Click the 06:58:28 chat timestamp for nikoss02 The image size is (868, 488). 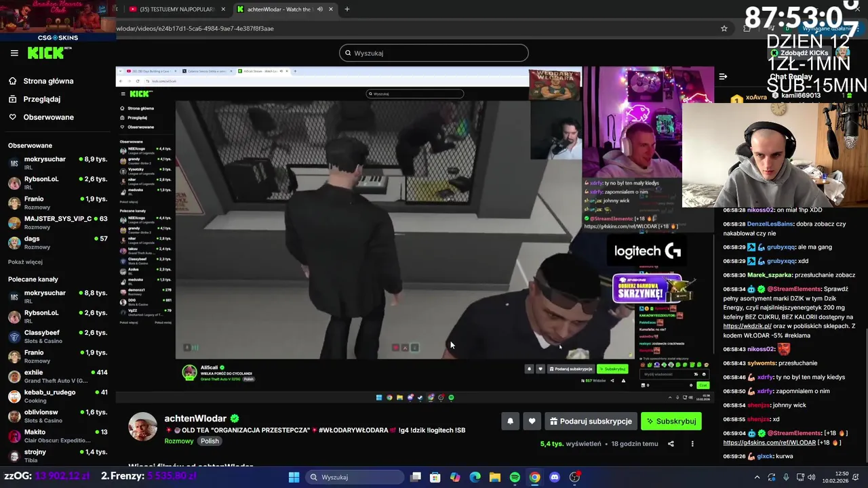(734, 210)
